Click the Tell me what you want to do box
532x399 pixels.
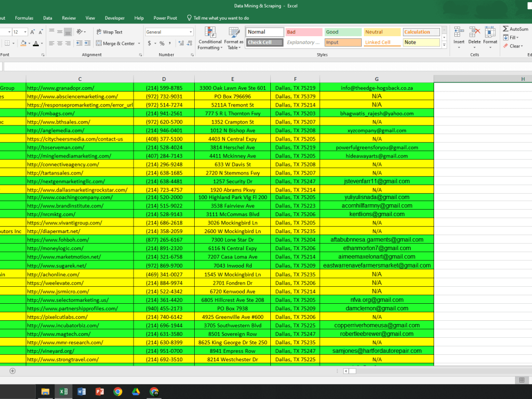[x=218, y=18]
